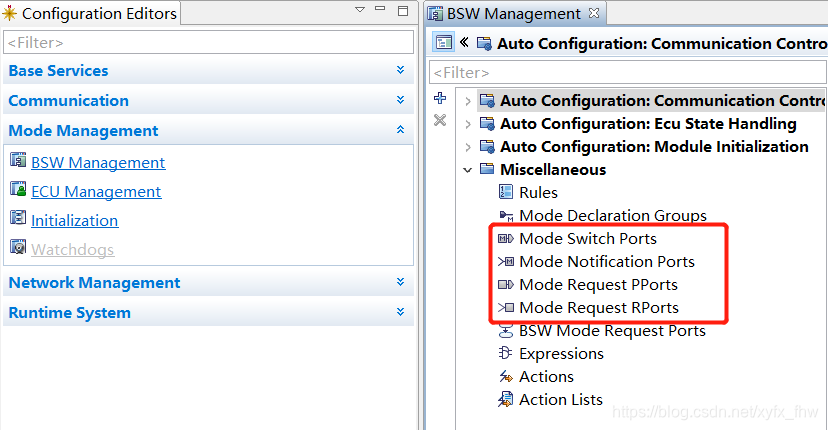Click the Configuration Editors filter field
This screenshot has height=430, width=828.
click(209, 42)
